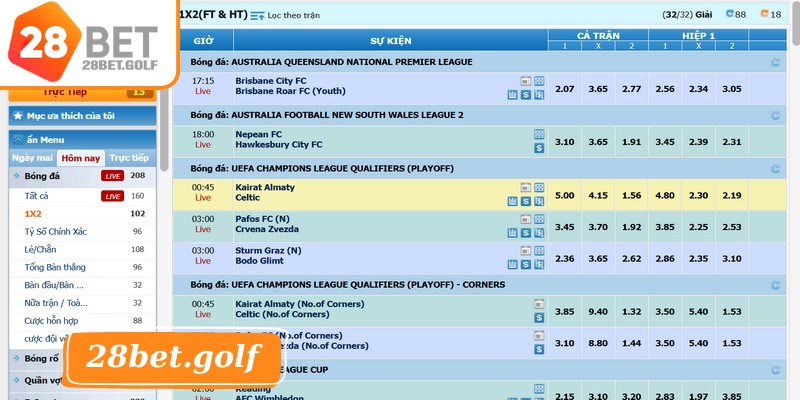Select the 1X2 bet type
Image resolution: width=800 pixels, height=400 pixels.
point(83,214)
